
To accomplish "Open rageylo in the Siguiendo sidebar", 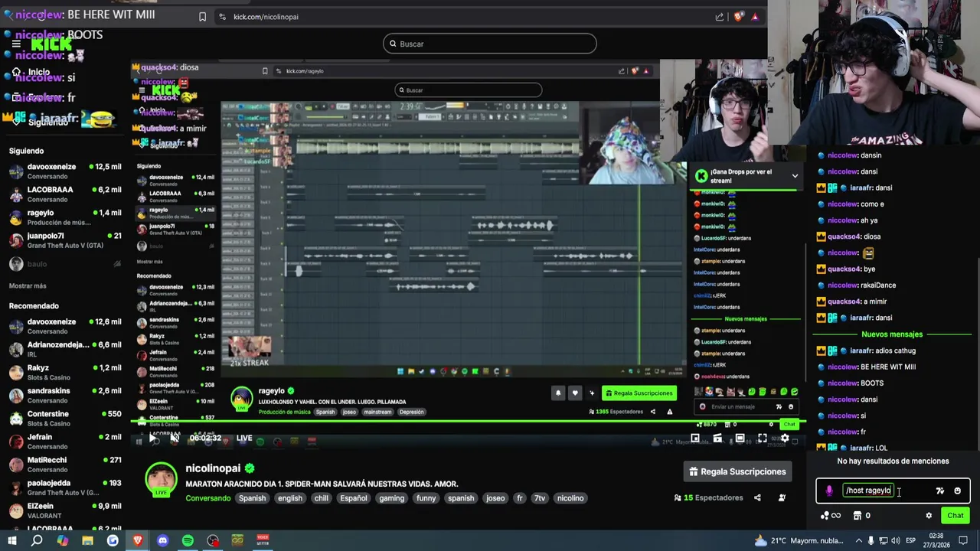I will coord(65,217).
